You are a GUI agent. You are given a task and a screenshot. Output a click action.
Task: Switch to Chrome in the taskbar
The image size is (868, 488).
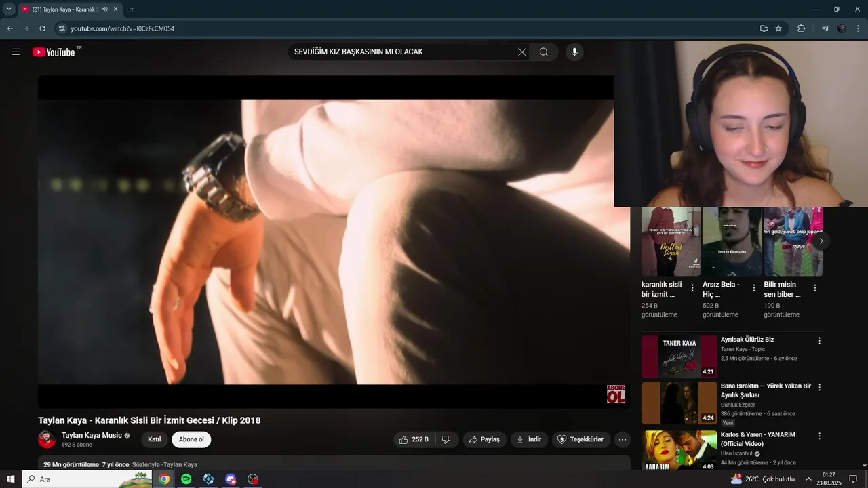[x=164, y=479]
